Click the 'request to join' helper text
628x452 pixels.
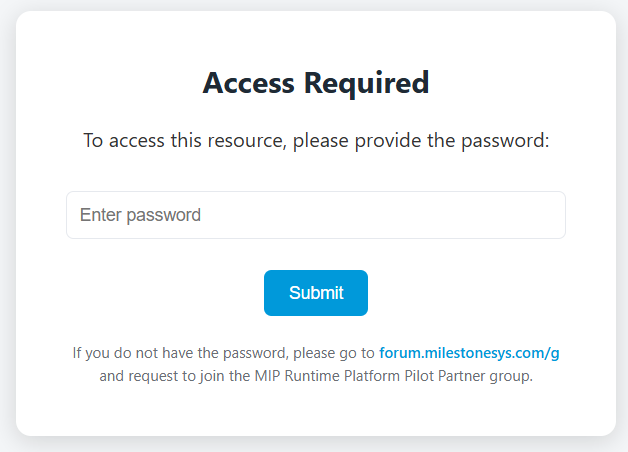(173, 377)
